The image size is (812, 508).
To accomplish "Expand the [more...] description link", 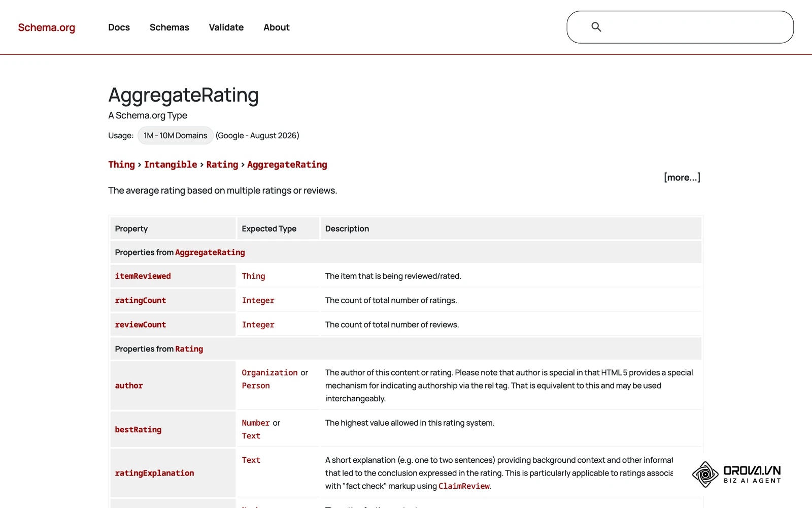I will point(682,177).
